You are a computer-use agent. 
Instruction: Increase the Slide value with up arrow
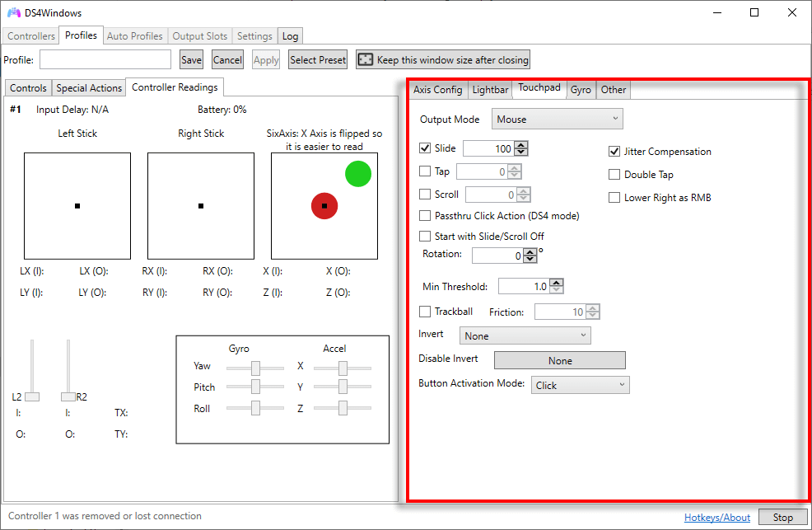pos(521,145)
